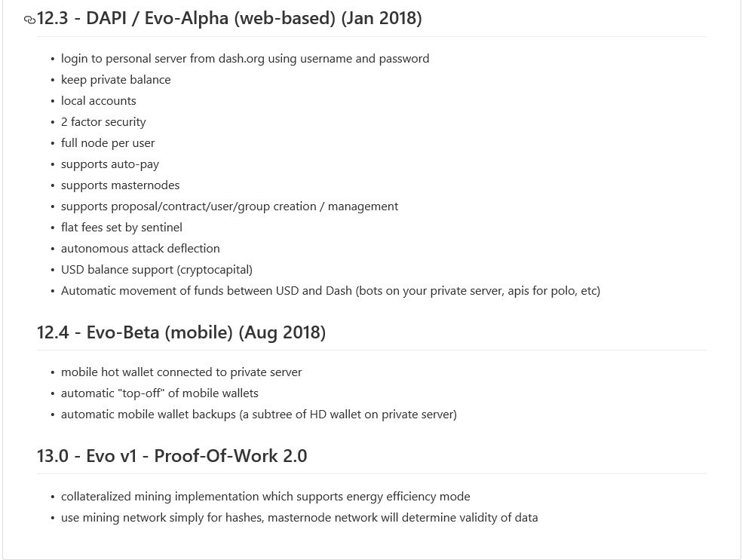Click the 'supports auto-pay' item

110,164
